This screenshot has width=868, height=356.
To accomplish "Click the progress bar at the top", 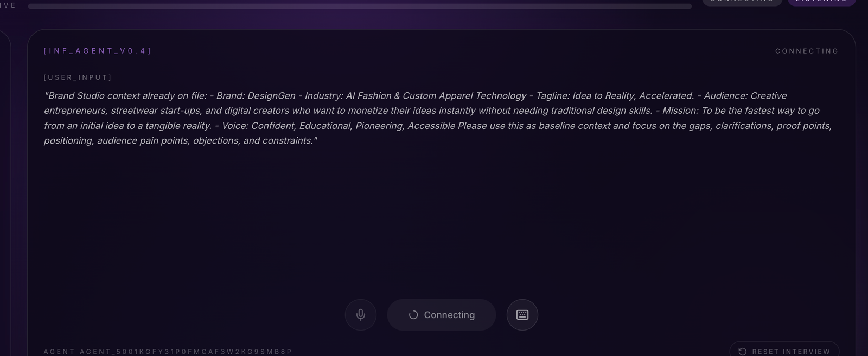I will point(360,7).
